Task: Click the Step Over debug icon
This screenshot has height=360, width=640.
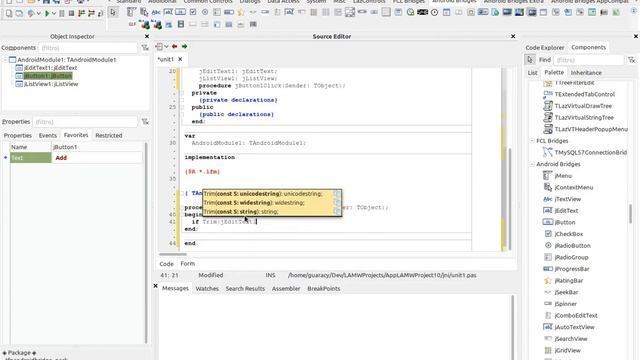Action: 91,13
